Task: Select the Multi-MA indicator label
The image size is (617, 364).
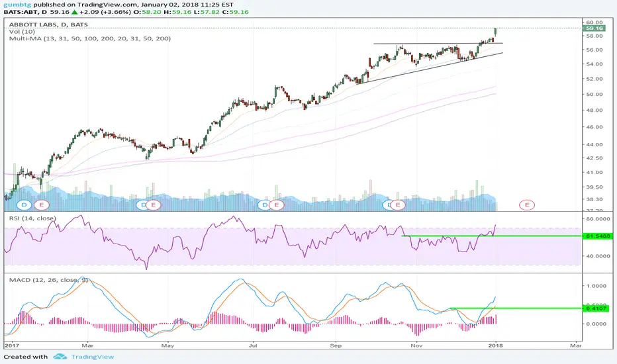Action: 90,38
